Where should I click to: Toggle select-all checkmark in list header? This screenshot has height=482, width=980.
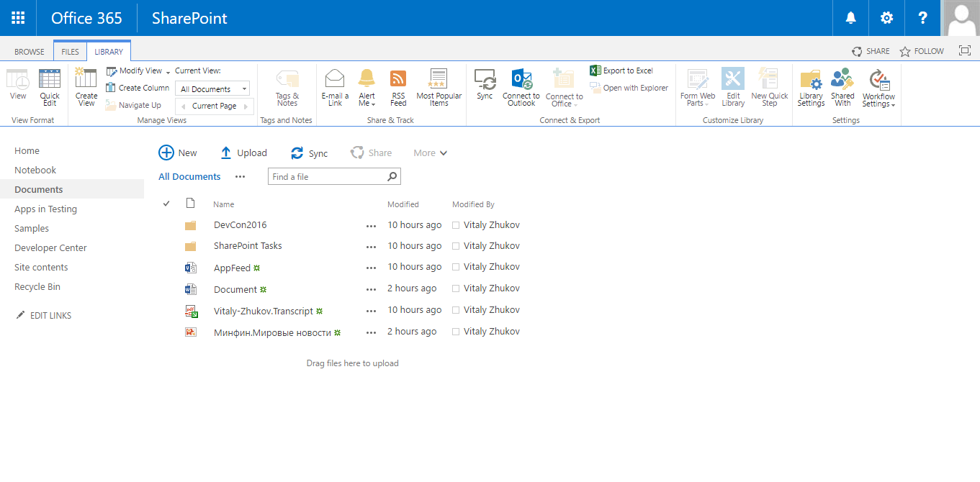167,204
